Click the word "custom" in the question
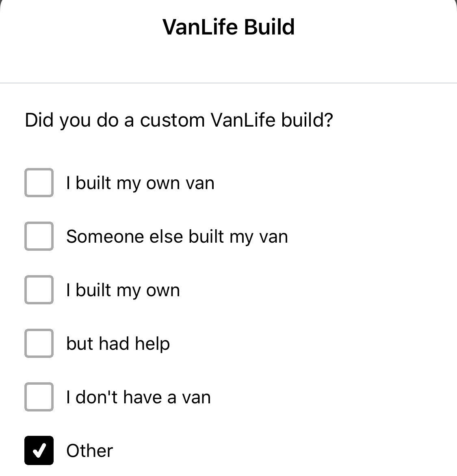The image size is (457, 476). pos(172,120)
